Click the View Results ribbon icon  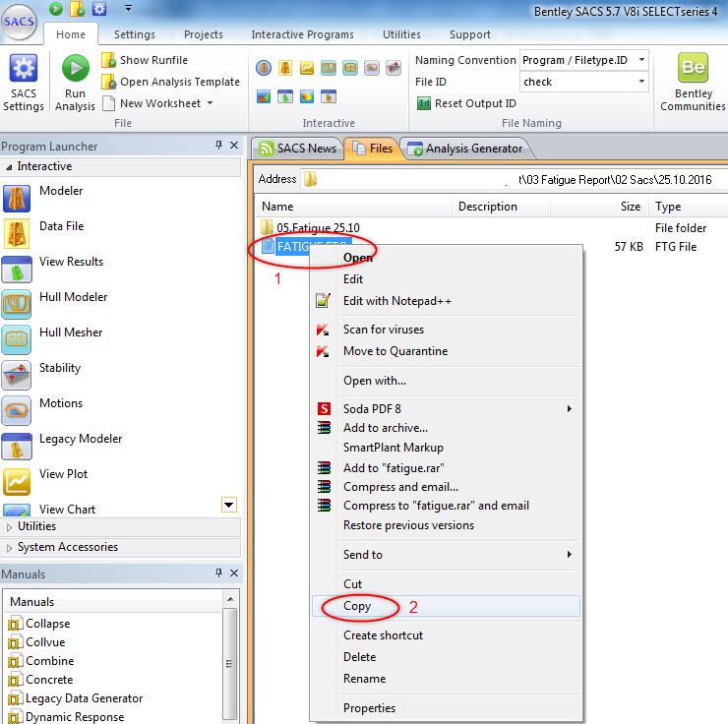point(285,96)
